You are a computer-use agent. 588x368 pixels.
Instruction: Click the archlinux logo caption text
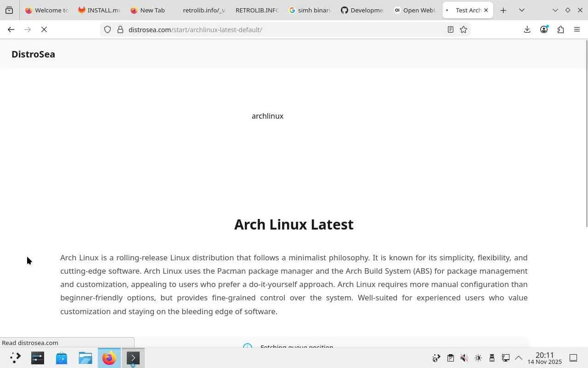(x=267, y=116)
